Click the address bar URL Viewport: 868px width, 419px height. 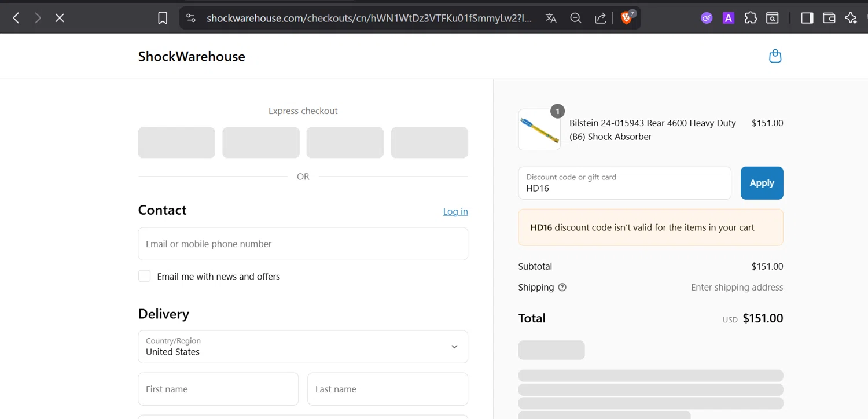pos(369,18)
